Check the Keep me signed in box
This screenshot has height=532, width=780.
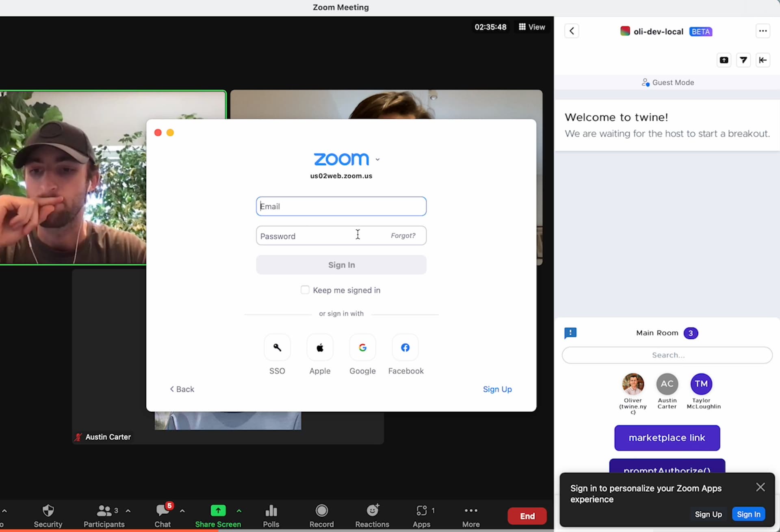pos(305,290)
